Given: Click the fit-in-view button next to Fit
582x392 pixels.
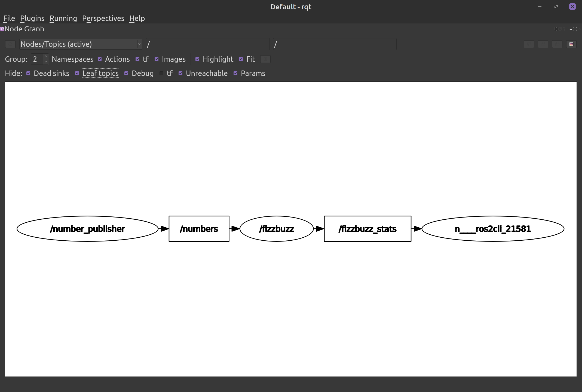Looking at the screenshot, I should coord(265,59).
